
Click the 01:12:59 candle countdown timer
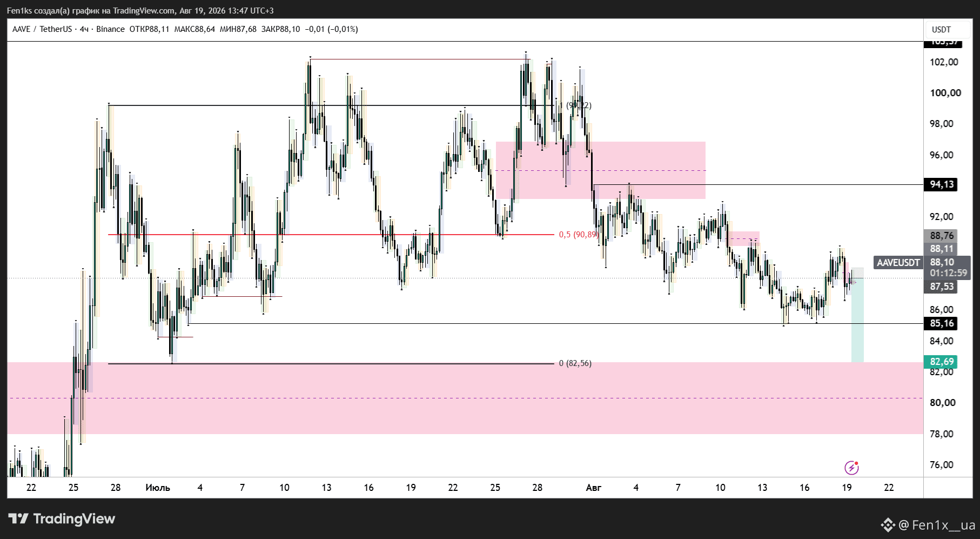pyautogui.click(x=948, y=273)
